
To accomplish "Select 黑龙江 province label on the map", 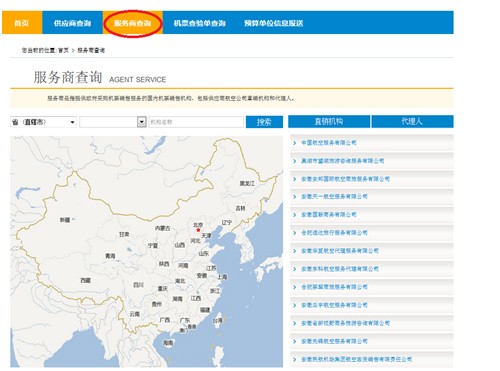I will [x=247, y=183].
